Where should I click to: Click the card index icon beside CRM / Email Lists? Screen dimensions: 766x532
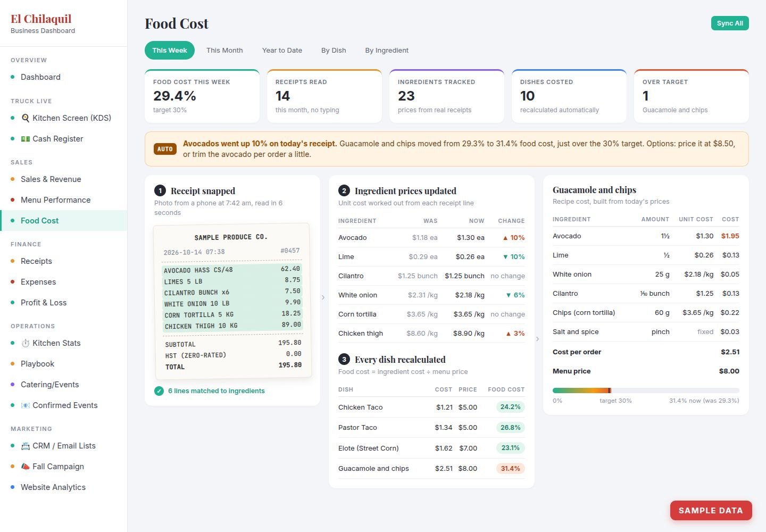pyautogui.click(x=25, y=446)
